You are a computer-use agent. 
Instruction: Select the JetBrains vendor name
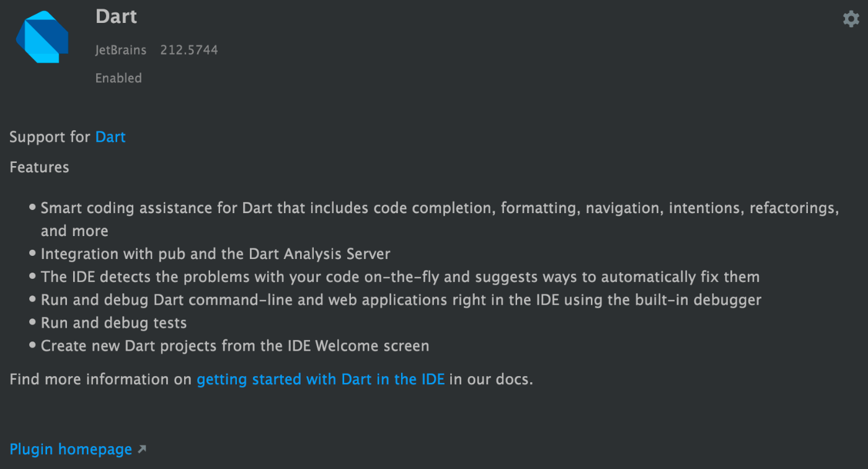[x=121, y=50]
